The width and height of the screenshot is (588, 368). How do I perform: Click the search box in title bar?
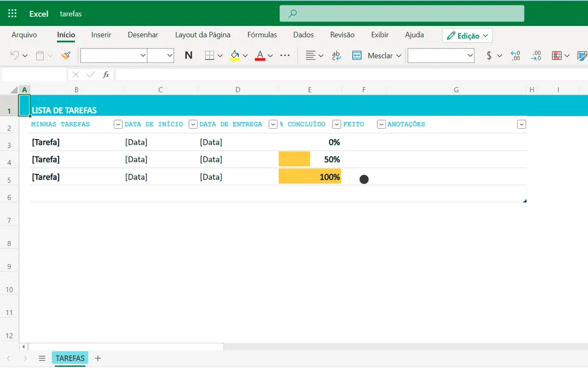[402, 13]
